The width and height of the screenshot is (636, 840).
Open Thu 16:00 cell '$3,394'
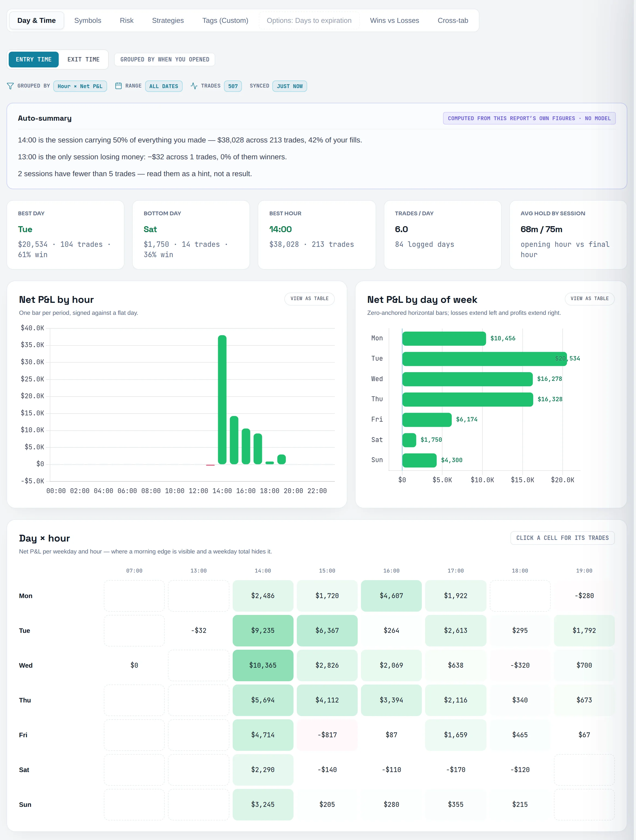391,700
